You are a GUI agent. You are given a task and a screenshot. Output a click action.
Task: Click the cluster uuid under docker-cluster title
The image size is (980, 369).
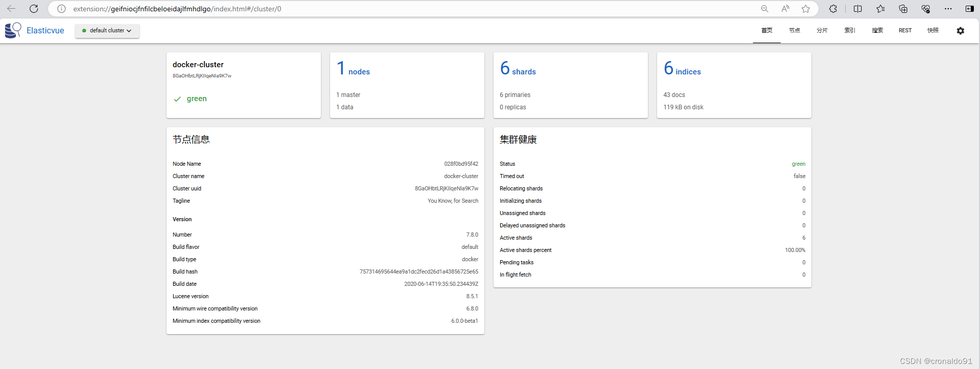point(202,76)
